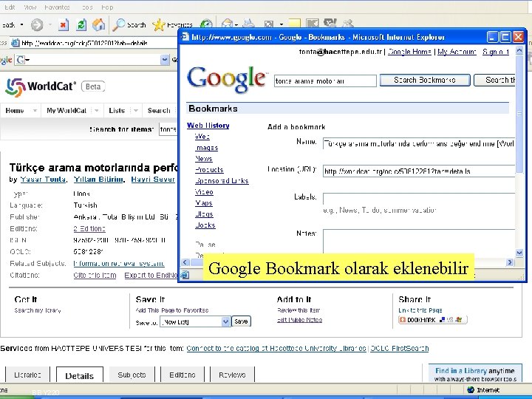The image size is (532, 399).
Task: Expand the My WorldCat menu arrow
Action: tap(97, 110)
